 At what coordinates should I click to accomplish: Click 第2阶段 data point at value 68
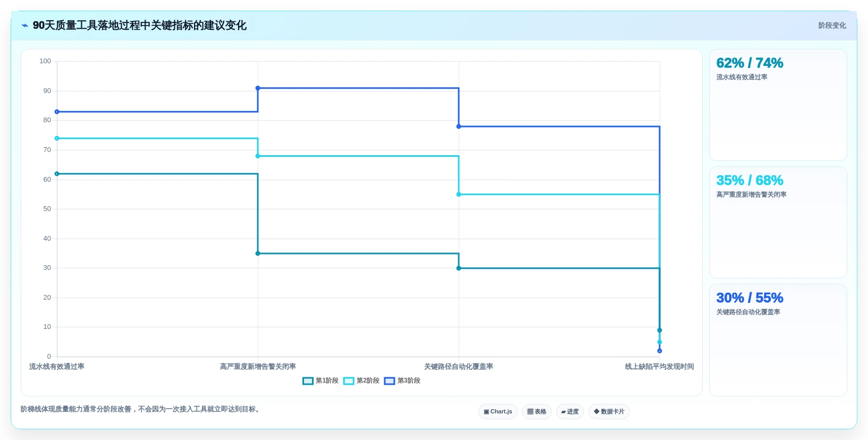tap(258, 156)
